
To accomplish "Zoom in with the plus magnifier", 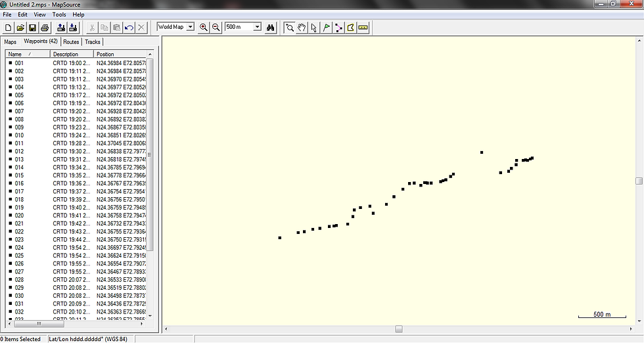I will click(203, 28).
